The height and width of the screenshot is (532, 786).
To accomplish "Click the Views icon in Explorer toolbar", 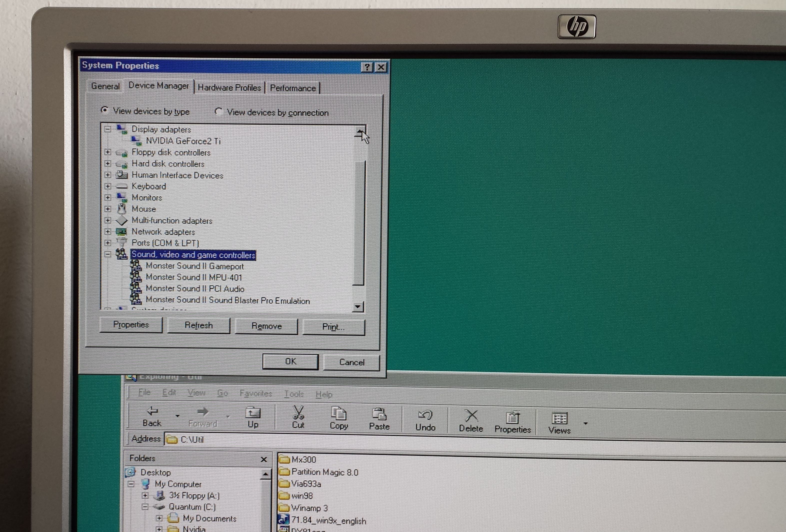I will coord(559,418).
